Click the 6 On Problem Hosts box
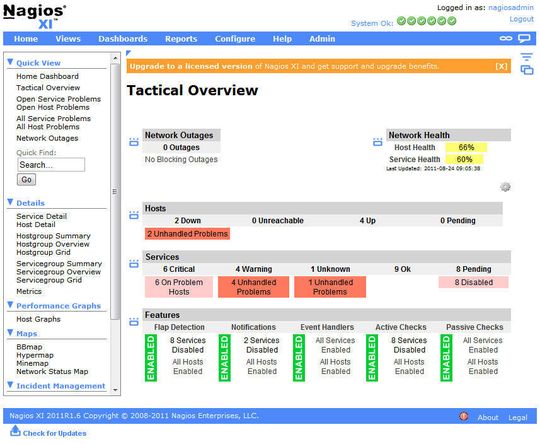540x444 pixels. (x=179, y=287)
